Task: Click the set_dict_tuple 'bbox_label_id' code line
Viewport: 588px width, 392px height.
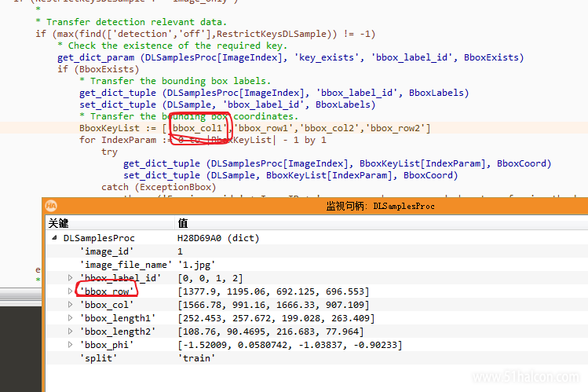Action: coord(227,104)
